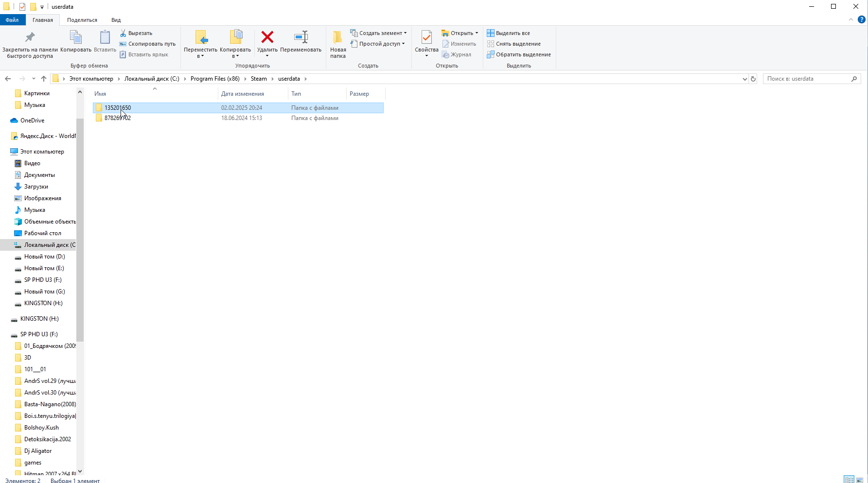868x483 pixels.
Task: Select all with Выделить все
Action: [x=509, y=33]
